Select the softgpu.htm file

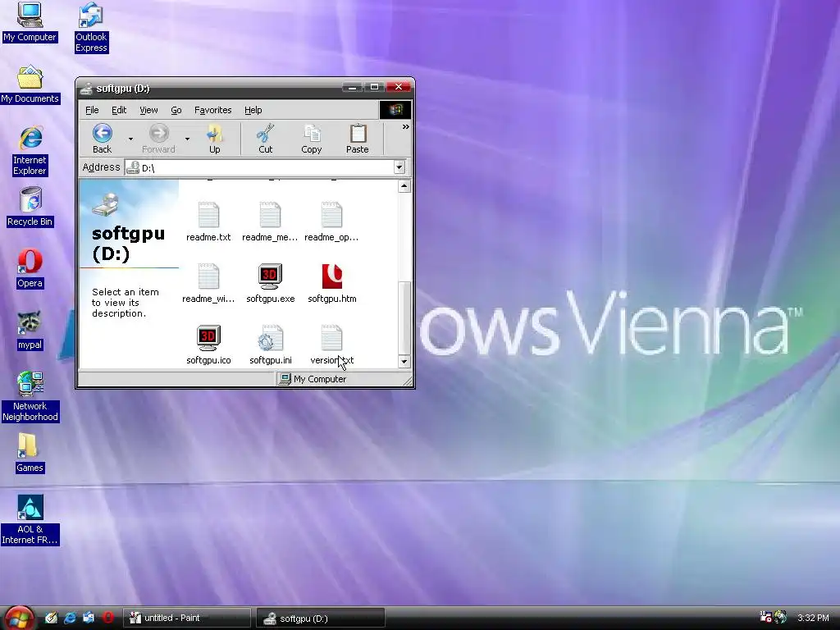coord(331,283)
